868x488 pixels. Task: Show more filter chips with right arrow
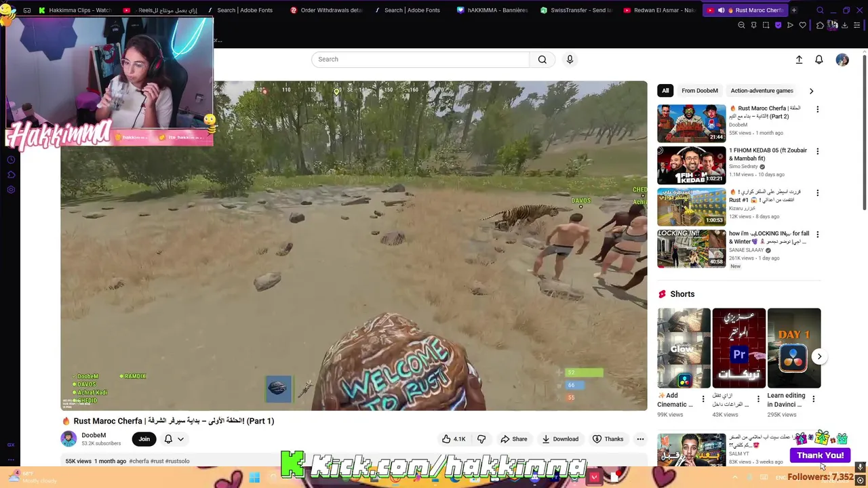pos(811,91)
